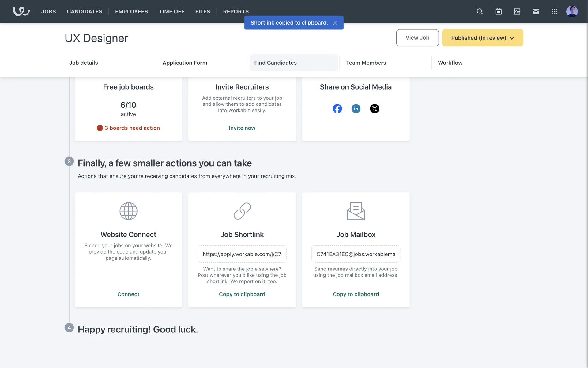Open the apps grid icon

554,11
